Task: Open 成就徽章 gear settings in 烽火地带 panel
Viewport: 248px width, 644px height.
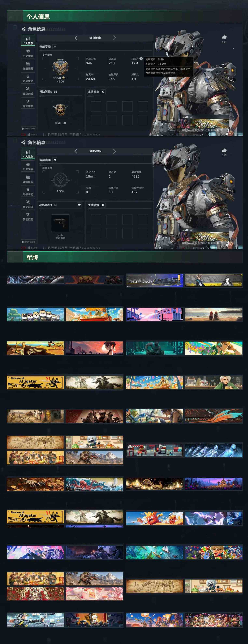Action: tap(103, 92)
